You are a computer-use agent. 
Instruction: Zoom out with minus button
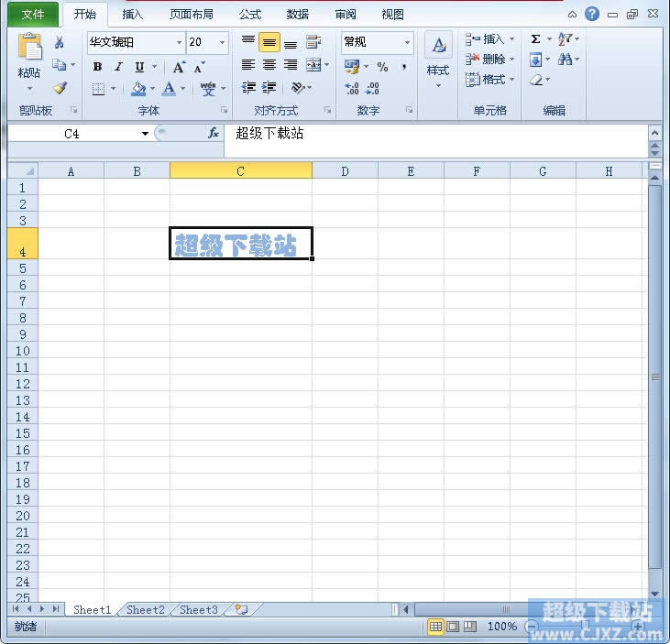pyautogui.click(x=532, y=627)
